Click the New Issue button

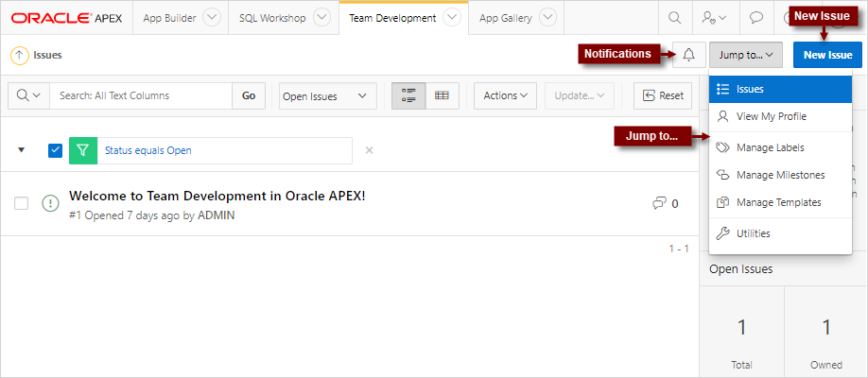click(827, 55)
